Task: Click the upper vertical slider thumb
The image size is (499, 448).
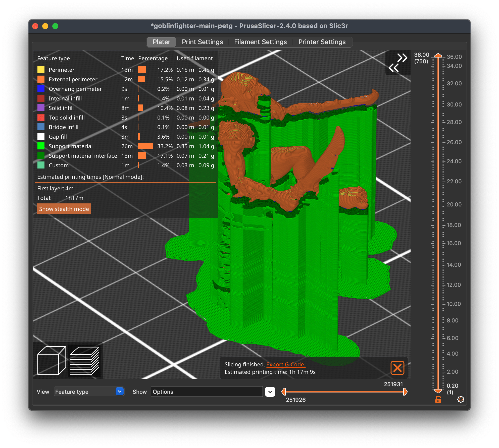Action: tap(438, 55)
